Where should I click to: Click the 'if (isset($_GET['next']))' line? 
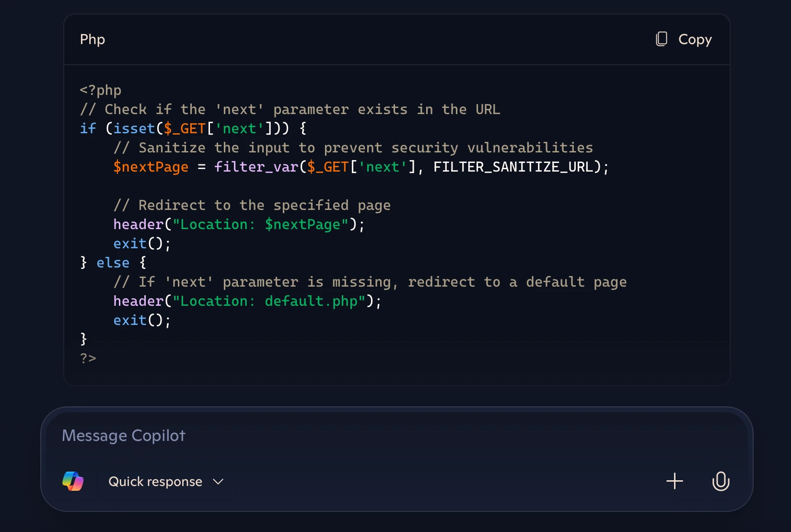point(193,128)
